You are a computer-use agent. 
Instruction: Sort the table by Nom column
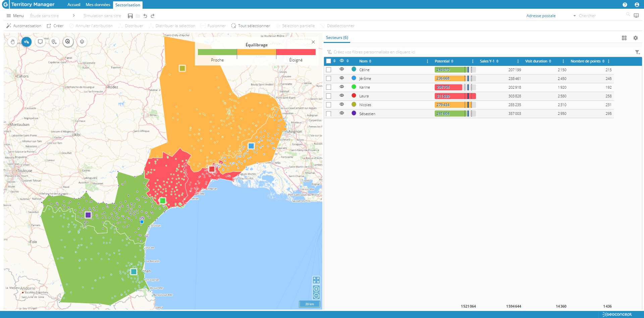click(x=365, y=61)
